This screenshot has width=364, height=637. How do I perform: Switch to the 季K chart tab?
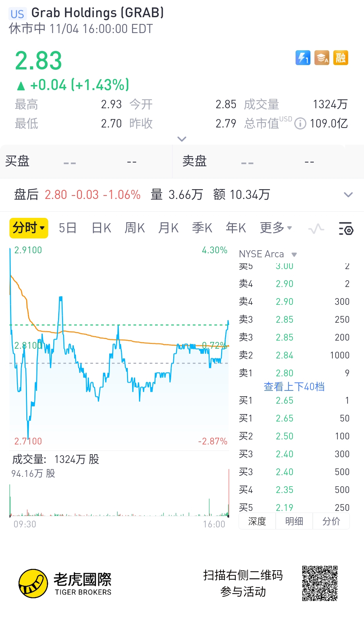(x=202, y=228)
